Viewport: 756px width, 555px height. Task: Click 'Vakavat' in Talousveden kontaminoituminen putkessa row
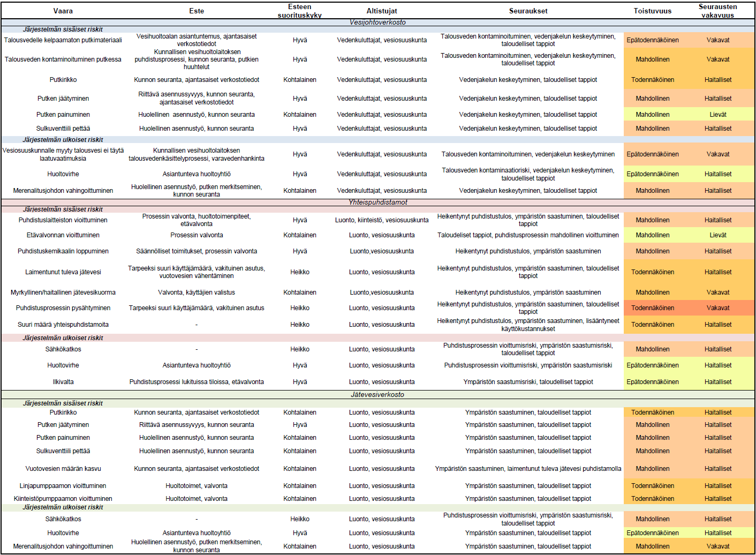[x=718, y=59]
